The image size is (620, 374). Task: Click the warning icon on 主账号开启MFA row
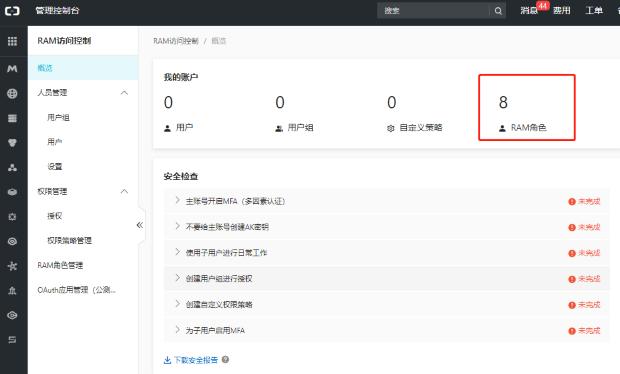(572, 202)
